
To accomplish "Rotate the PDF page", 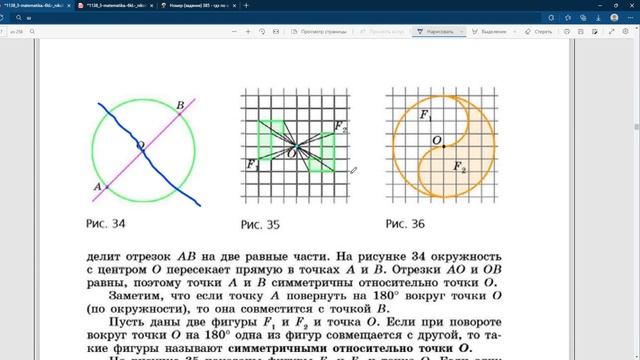I will pos(262,31).
